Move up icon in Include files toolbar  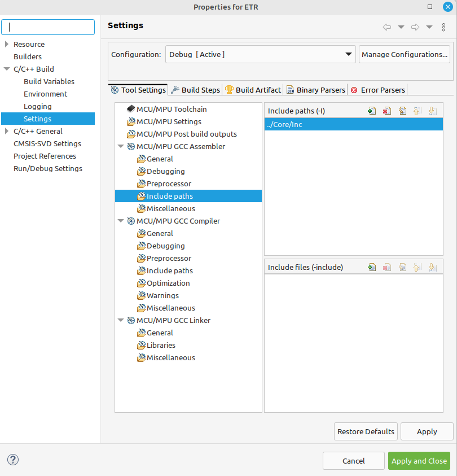click(x=418, y=267)
